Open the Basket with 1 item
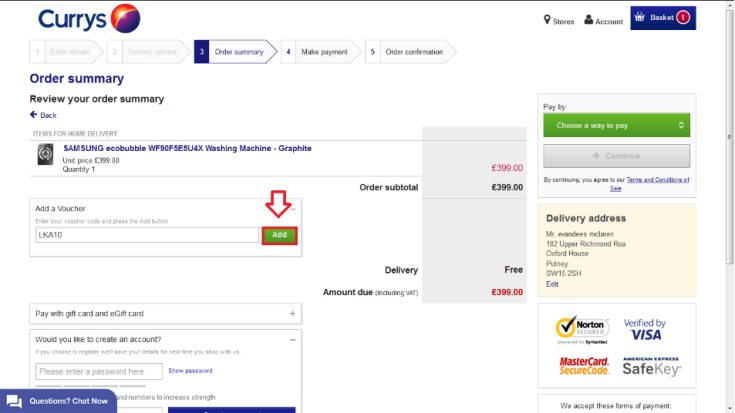 coord(663,18)
